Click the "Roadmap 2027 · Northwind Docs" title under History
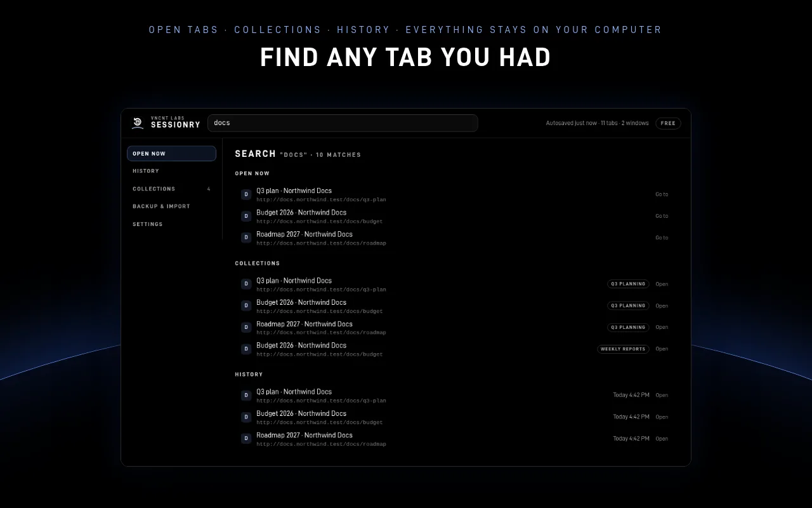 [304, 435]
